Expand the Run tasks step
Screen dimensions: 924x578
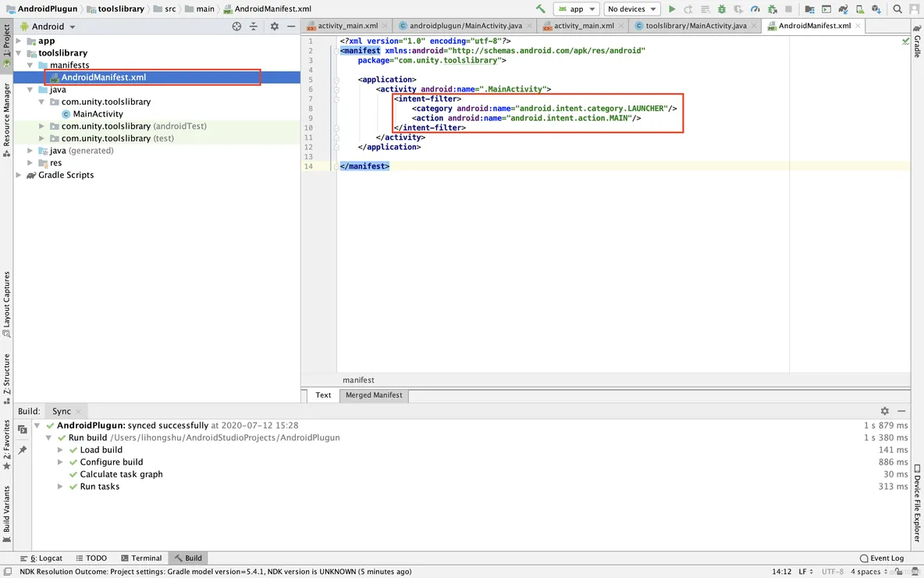[60, 487]
